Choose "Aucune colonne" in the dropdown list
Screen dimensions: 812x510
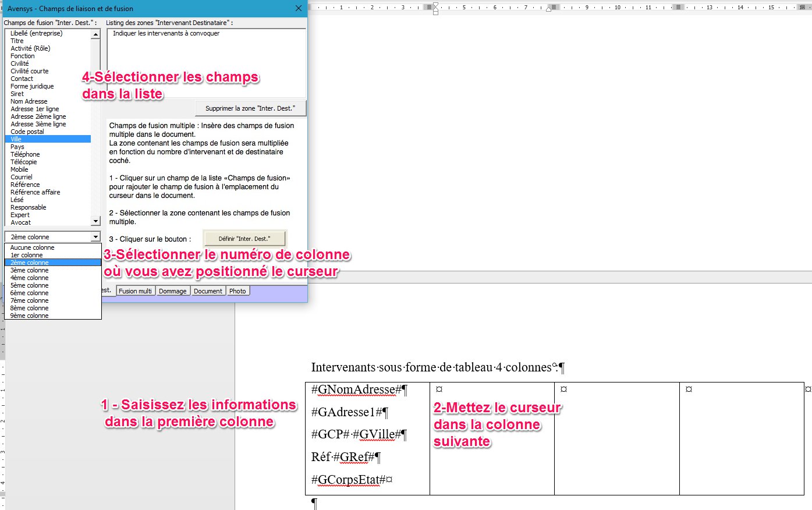(x=32, y=247)
